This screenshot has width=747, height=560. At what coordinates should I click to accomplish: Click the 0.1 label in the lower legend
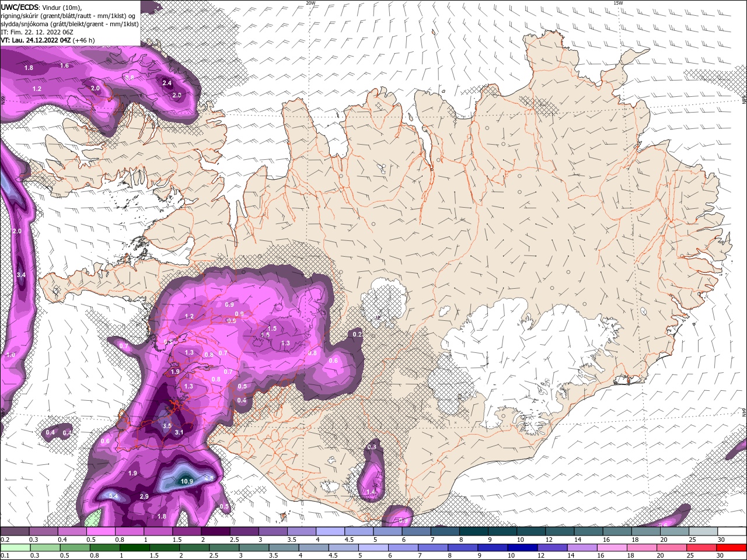[x=5, y=556]
